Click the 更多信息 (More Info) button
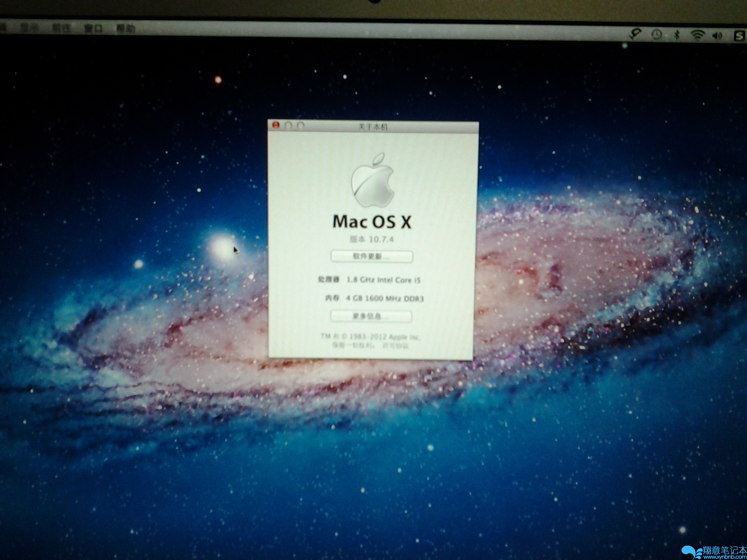The width and height of the screenshot is (747, 560). tap(371, 316)
